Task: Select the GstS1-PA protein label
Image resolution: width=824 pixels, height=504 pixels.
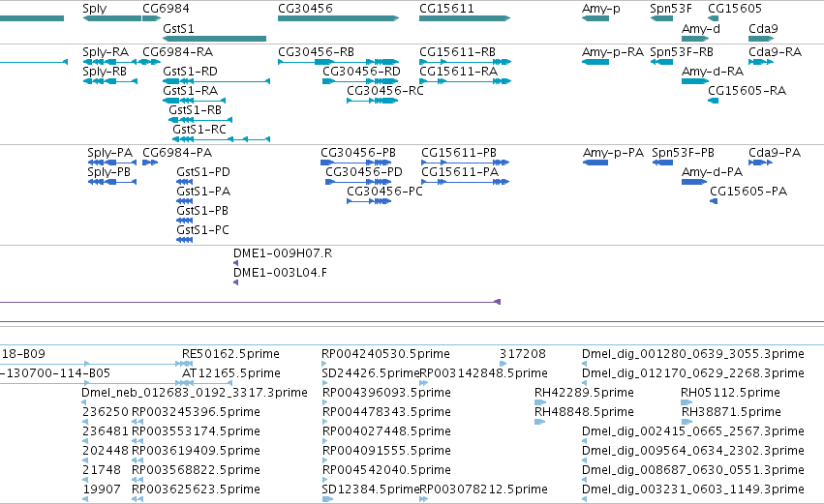Action: click(x=203, y=192)
